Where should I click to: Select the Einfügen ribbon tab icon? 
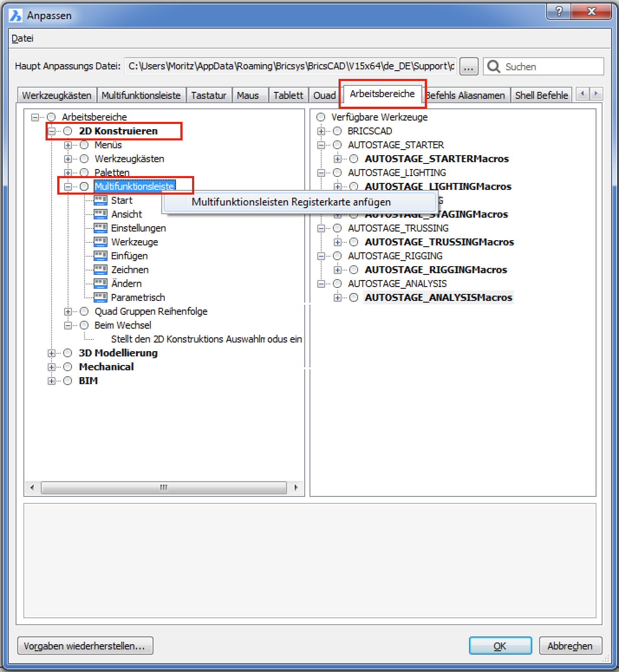[x=100, y=255]
